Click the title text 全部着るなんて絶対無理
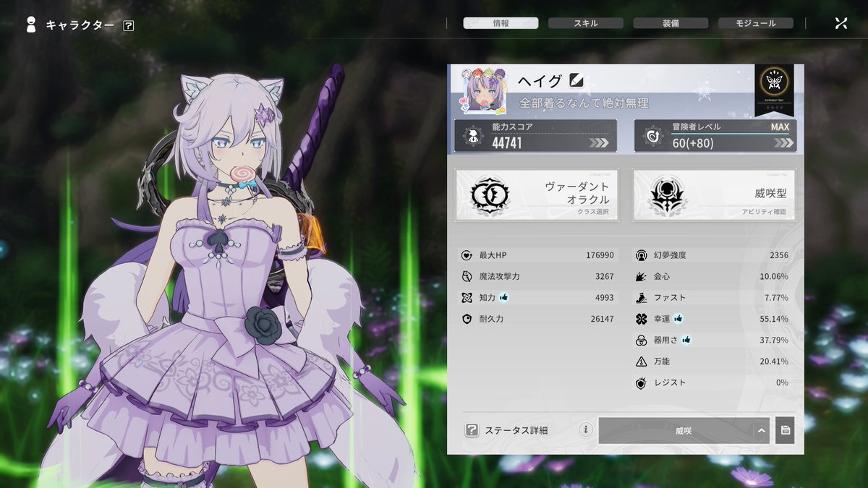Image resolution: width=868 pixels, height=488 pixels. click(584, 103)
